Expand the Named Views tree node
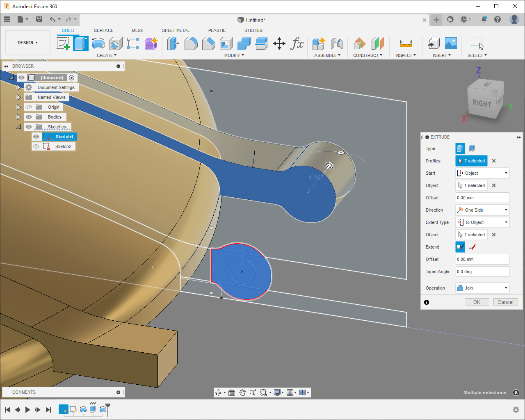Image resolution: width=525 pixels, height=420 pixels. tap(18, 97)
